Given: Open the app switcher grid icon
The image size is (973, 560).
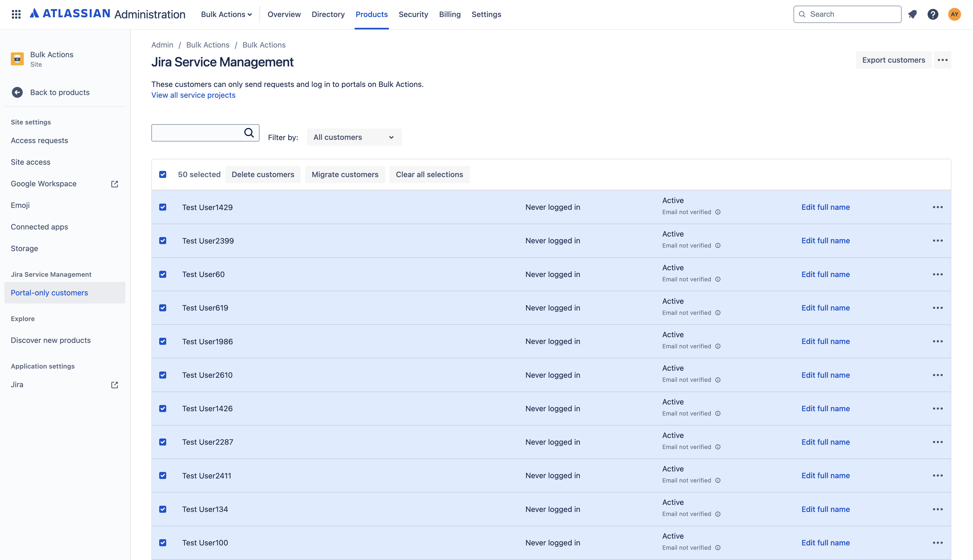Looking at the screenshot, I should pos(16,14).
